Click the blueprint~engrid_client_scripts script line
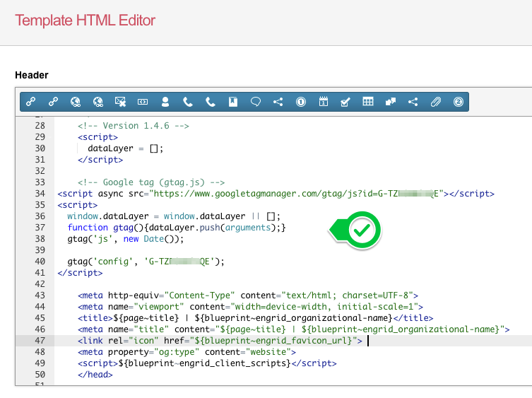Image resolution: width=532 pixels, height=398 pixels. click(207, 363)
